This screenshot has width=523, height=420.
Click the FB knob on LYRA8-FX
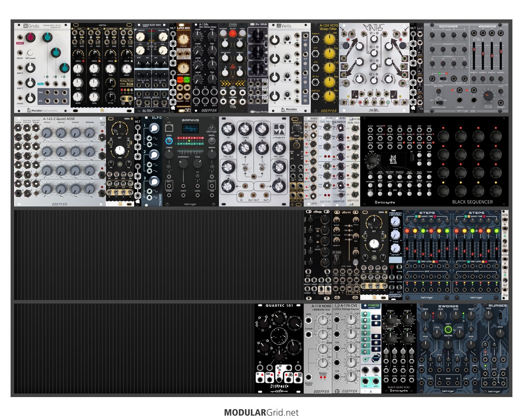point(228,167)
